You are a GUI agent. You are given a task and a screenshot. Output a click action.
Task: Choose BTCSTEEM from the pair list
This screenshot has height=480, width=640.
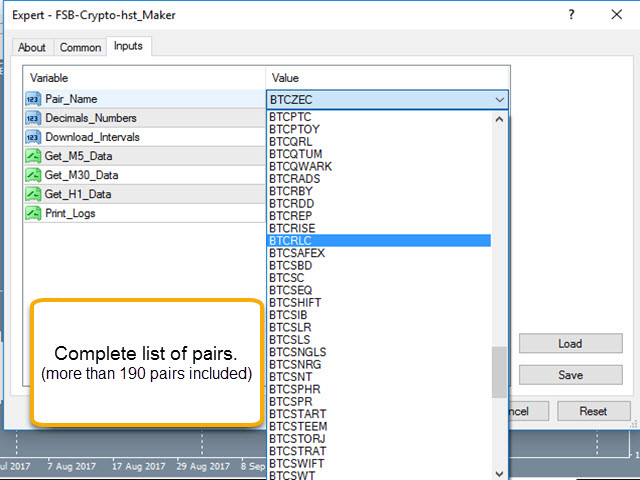(379, 426)
